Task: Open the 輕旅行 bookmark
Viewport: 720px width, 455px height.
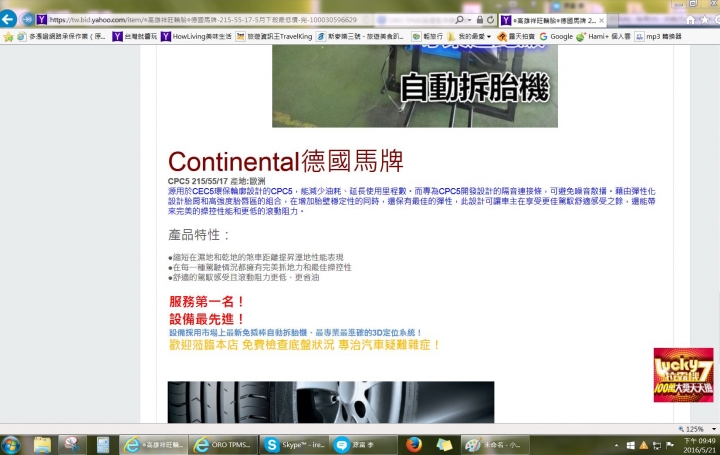Action: (x=427, y=36)
